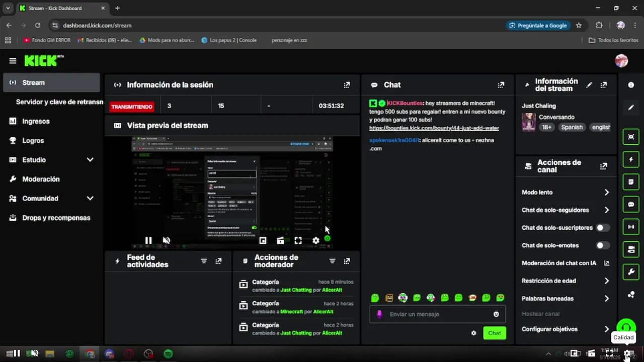Pop out the Acciones de canal panel
644x362 pixels.
click(x=604, y=166)
